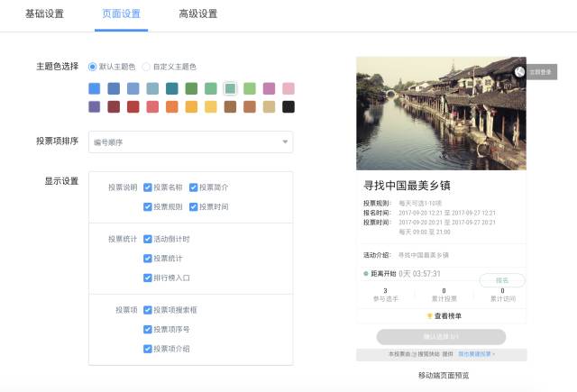This screenshot has height=392, width=577.
Task: Uncheck the 投票统计 display checkbox
Action: coord(148,259)
